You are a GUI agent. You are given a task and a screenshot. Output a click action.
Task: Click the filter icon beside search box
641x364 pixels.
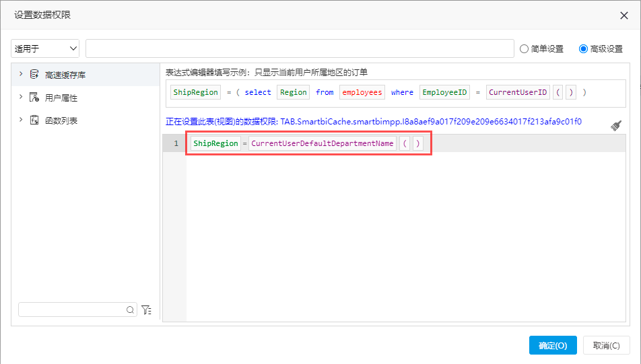click(x=146, y=310)
